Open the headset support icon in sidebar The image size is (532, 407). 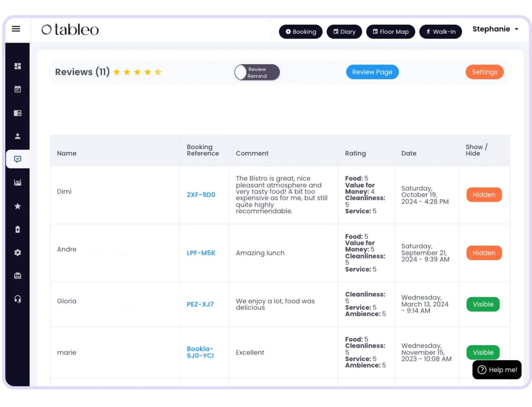tap(18, 299)
